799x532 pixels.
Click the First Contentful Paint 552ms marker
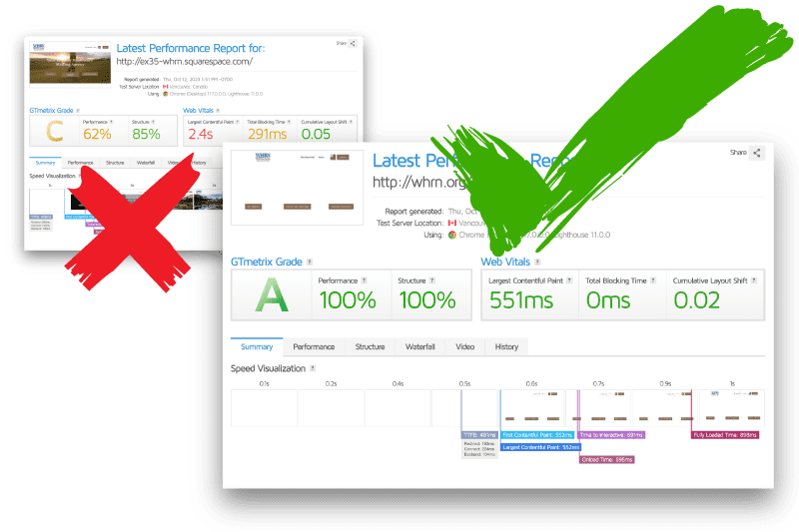coord(537,435)
